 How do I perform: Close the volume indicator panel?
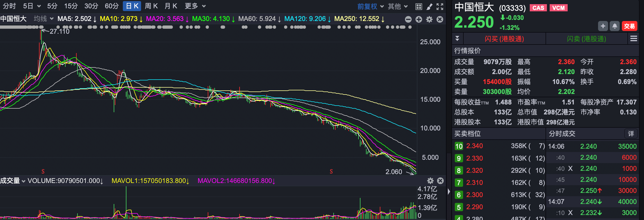(440, 181)
